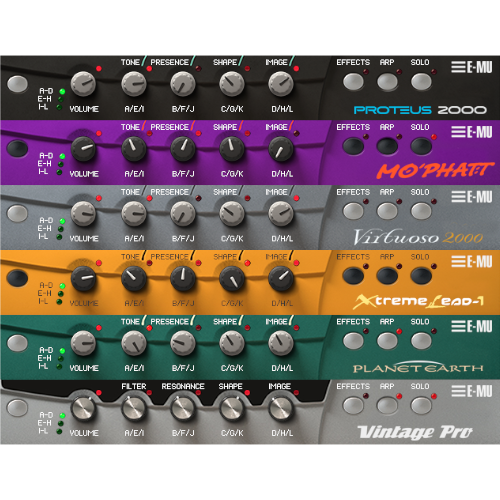
Task: Adjust the Xtreme Lead-1 B/F/J Presence knob
Action: tap(183, 278)
